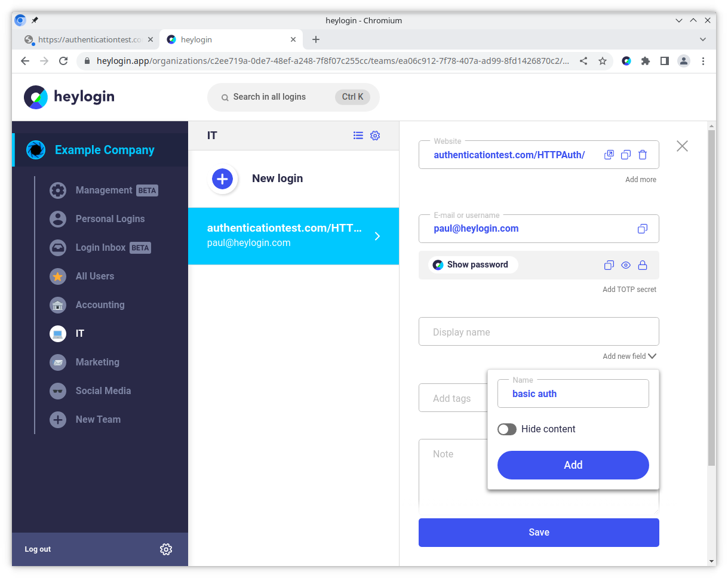
Task: Open Login Inbox in sidebar
Action: click(100, 248)
